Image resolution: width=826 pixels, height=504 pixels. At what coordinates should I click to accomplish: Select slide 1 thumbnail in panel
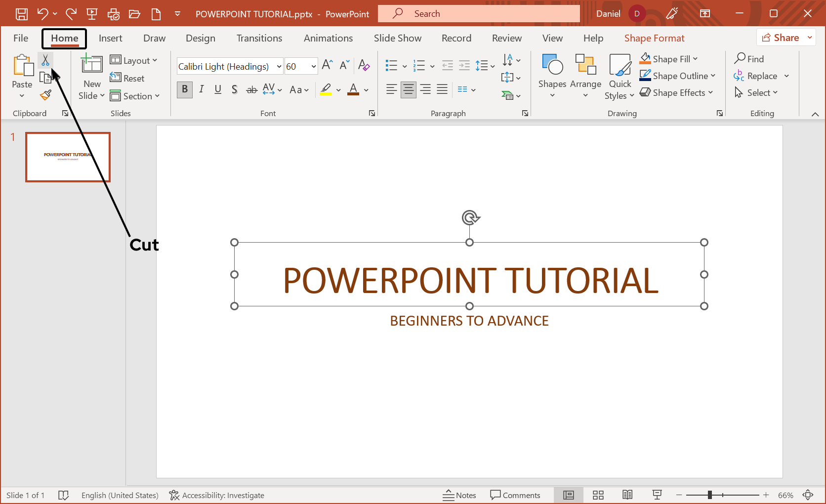tap(68, 157)
